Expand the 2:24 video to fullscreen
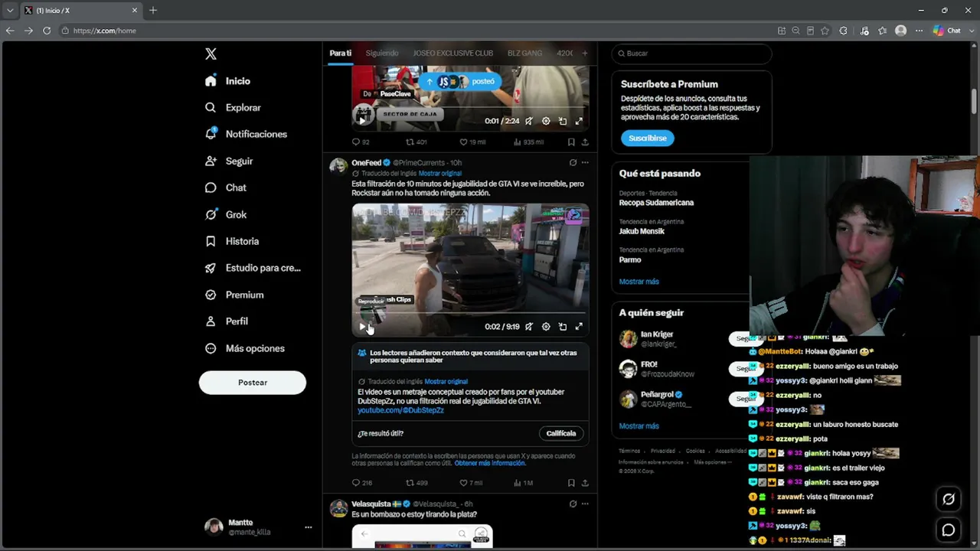 point(579,121)
